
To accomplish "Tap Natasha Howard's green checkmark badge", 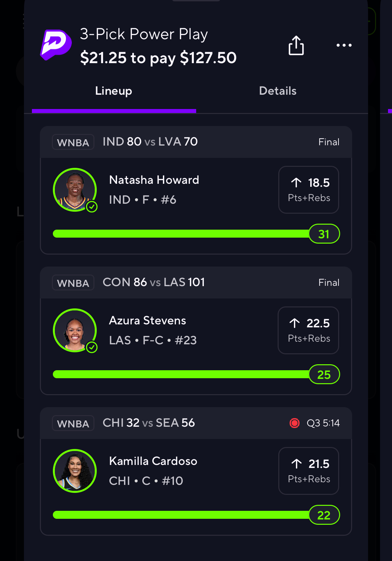I will pos(92,207).
